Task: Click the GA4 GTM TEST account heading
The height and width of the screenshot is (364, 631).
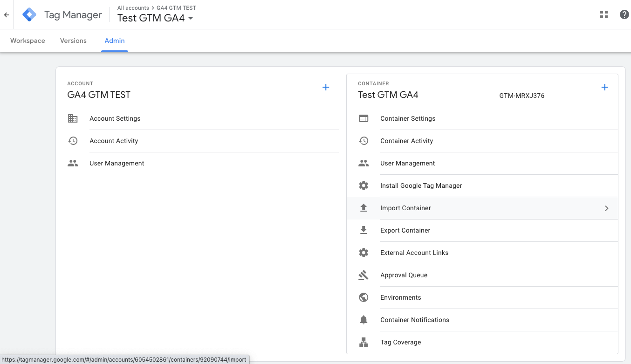Action: (x=99, y=95)
